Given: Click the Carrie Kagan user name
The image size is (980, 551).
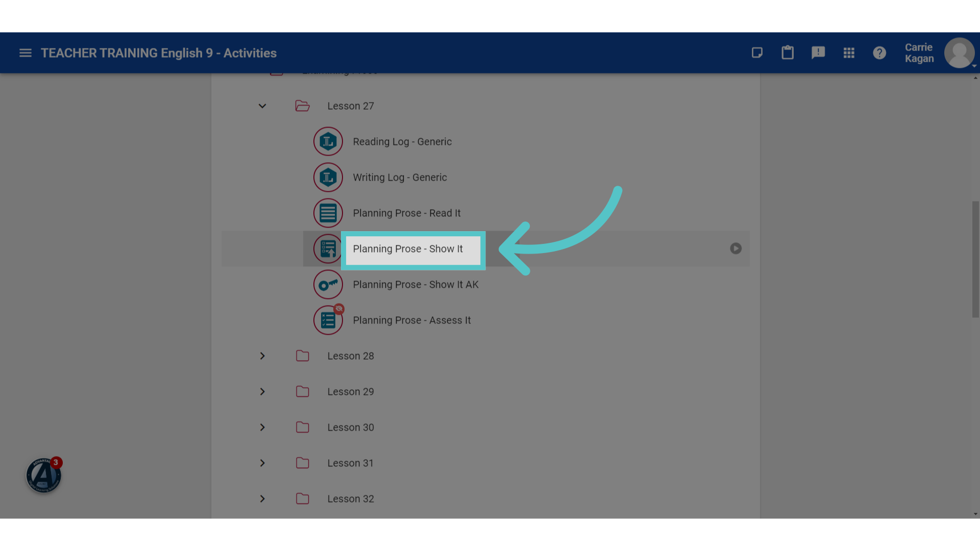Looking at the screenshot, I should (919, 53).
